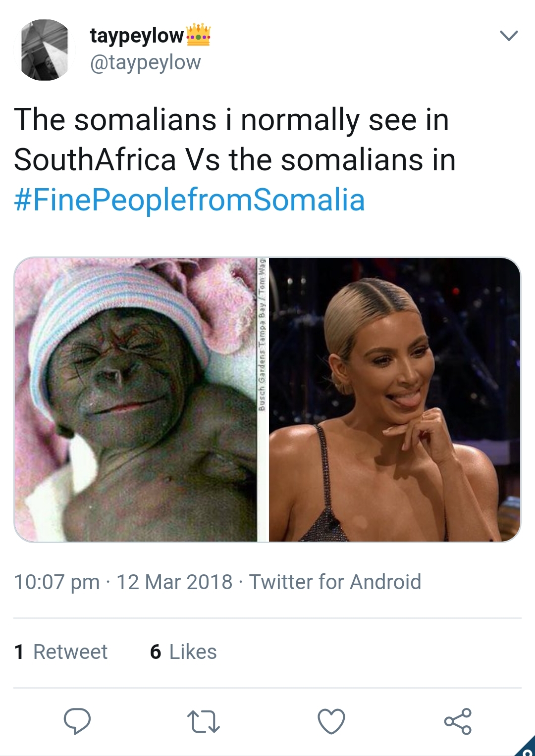Click the vertical Busch Gardens photo credit
The width and height of the screenshot is (535, 756).
coord(262,334)
